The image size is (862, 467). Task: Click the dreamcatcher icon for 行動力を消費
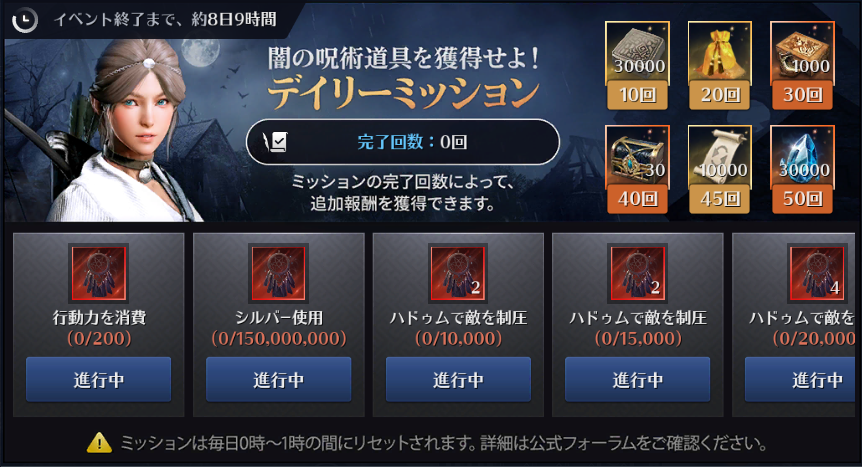(99, 273)
